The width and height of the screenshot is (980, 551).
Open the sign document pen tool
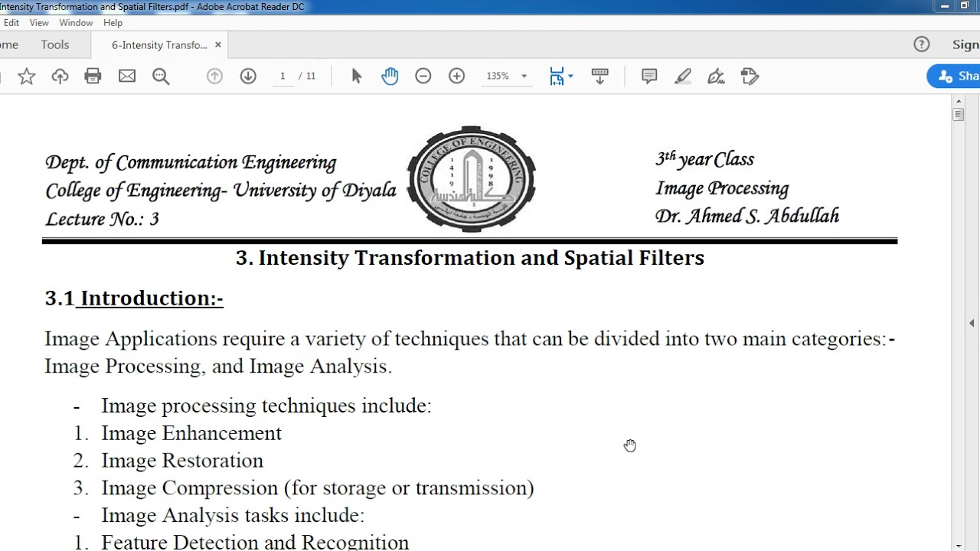pyautogui.click(x=716, y=77)
